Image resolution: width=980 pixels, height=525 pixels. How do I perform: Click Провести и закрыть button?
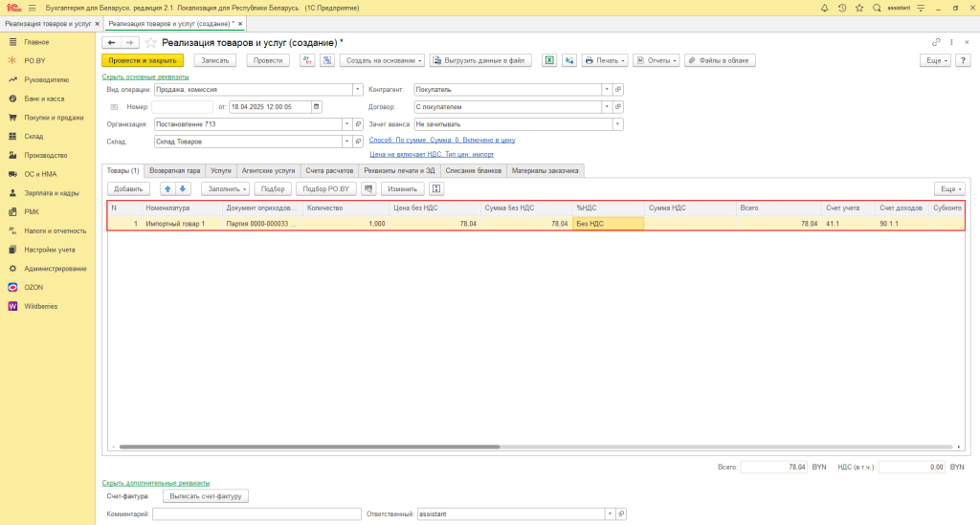click(143, 60)
